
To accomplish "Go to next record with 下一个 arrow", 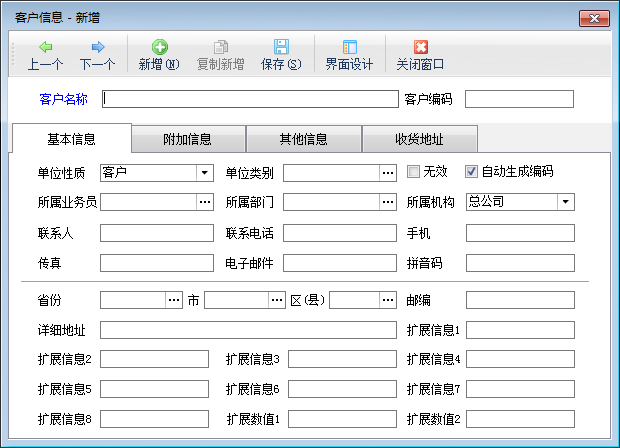I will pos(97,47).
